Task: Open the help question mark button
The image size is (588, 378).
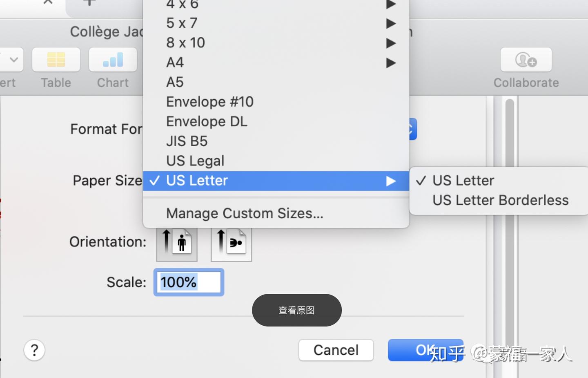Action: click(x=34, y=350)
